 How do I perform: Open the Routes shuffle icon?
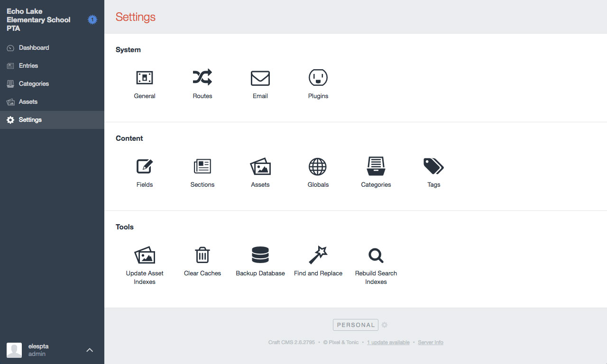coord(202,77)
